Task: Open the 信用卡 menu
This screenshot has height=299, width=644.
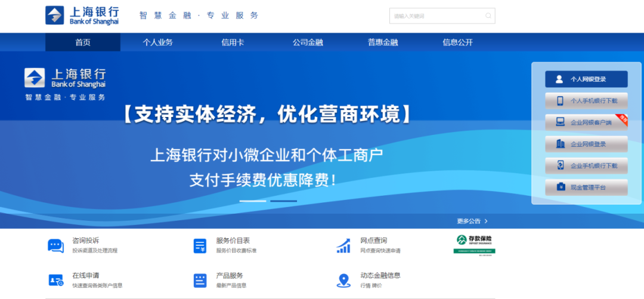Action: pos(233,42)
